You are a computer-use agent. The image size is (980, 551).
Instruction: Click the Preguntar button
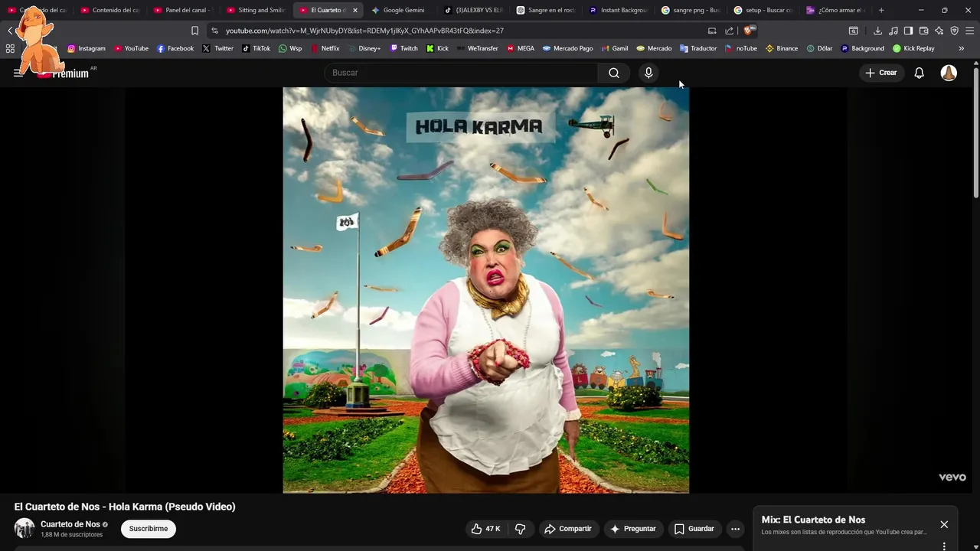pos(632,529)
